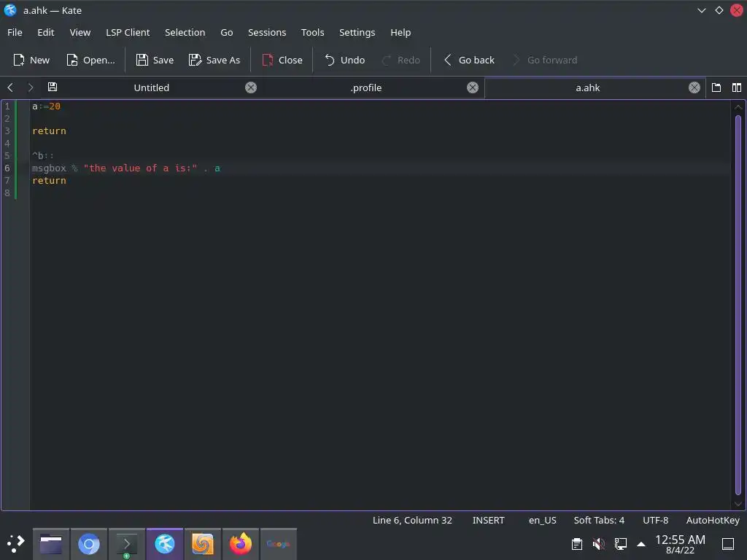The height and width of the screenshot is (560, 747).
Task: Click the Go forward toolbar button
Action: pyautogui.click(x=544, y=60)
